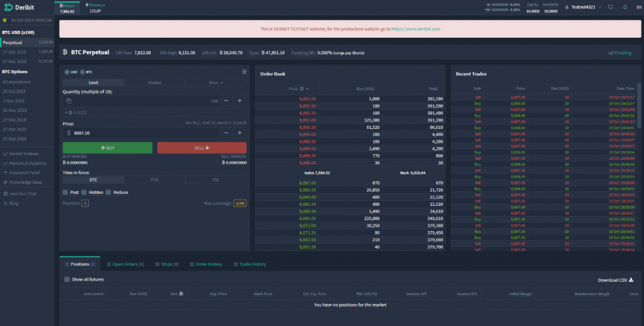Enable the Reduce checkbox

point(108,193)
